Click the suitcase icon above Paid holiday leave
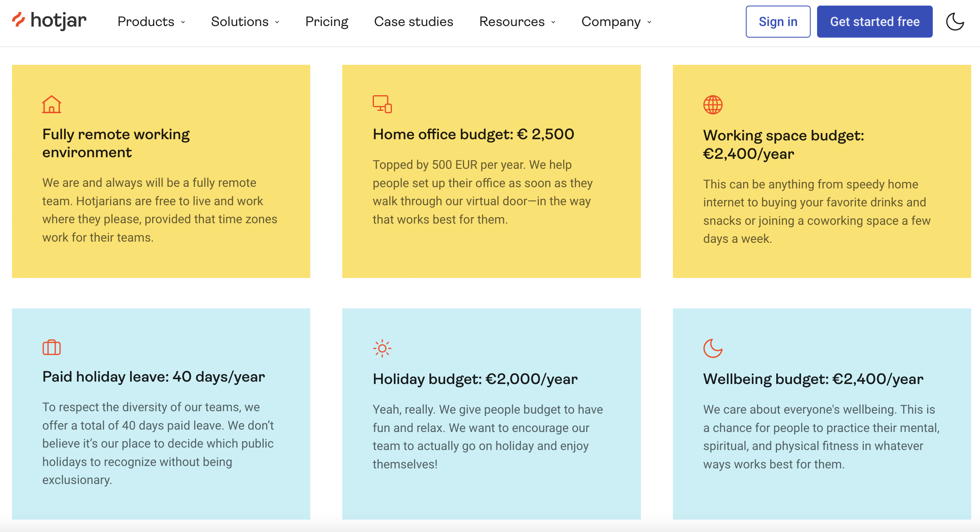980x532 pixels. (52, 347)
